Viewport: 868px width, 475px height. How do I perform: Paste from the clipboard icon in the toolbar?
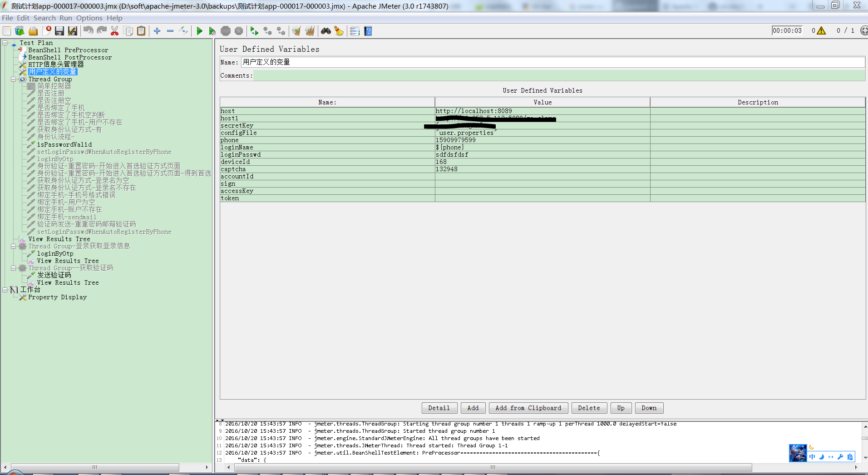142,31
